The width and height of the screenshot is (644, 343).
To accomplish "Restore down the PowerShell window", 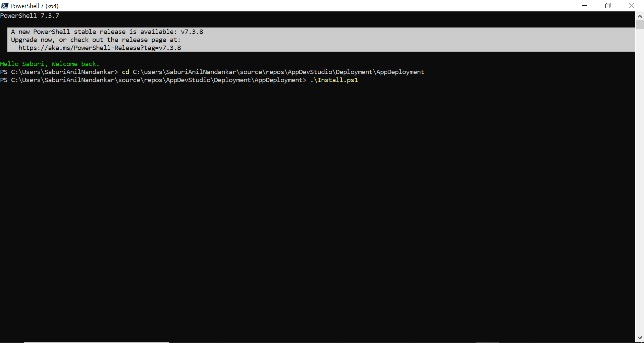I will [608, 6].
